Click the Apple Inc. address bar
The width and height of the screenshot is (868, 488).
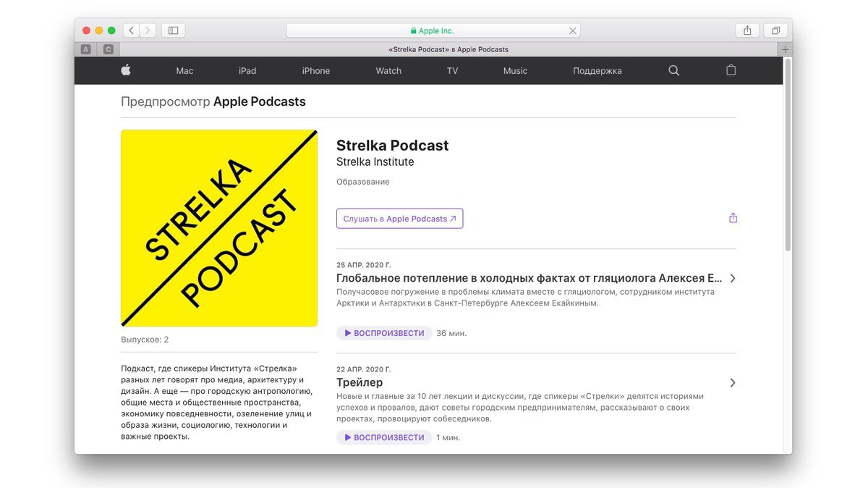coord(433,30)
